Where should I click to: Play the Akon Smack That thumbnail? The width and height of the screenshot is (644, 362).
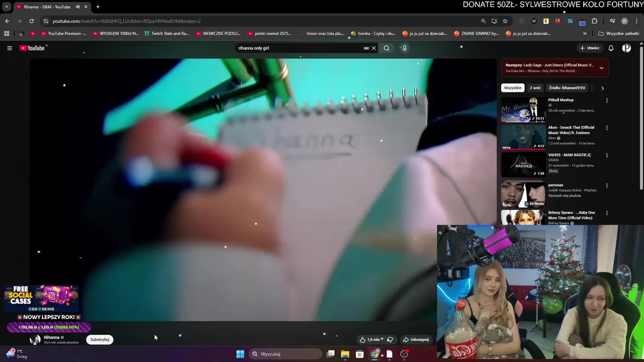(523, 137)
